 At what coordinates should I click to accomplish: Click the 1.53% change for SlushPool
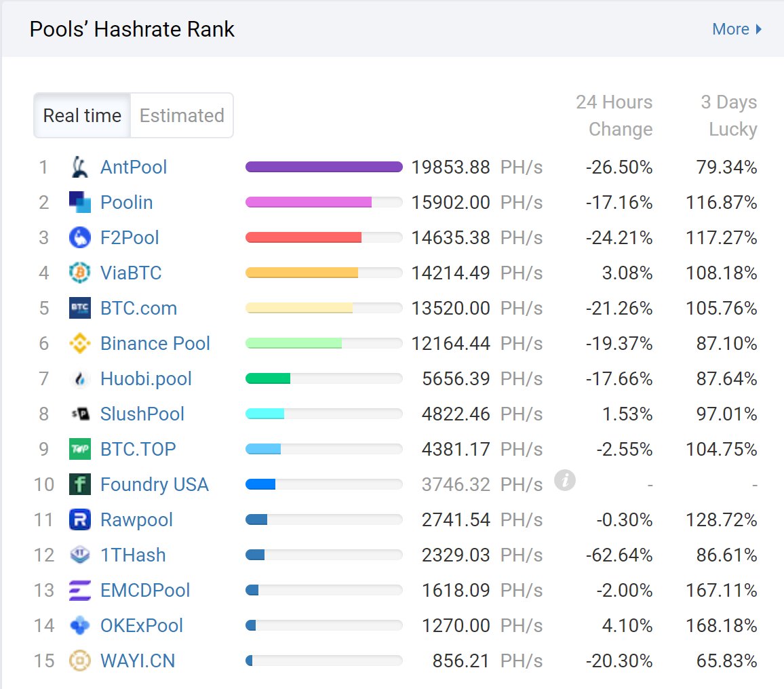point(627,414)
